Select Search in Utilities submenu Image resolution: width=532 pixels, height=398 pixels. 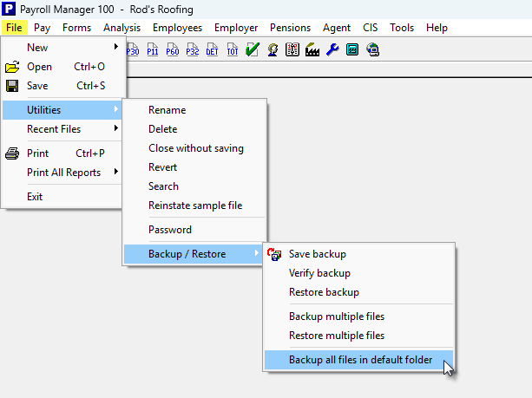(x=194, y=186)
